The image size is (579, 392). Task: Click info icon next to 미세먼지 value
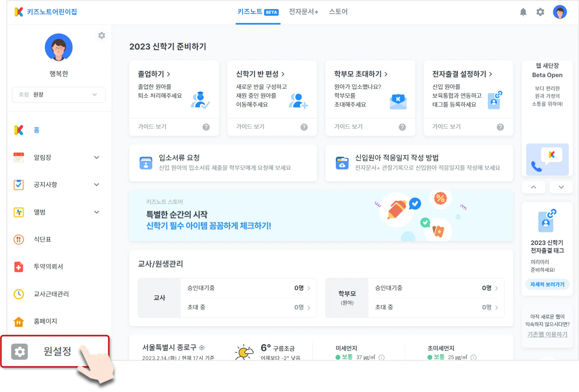pyautogui.click(x=381, y=357)
